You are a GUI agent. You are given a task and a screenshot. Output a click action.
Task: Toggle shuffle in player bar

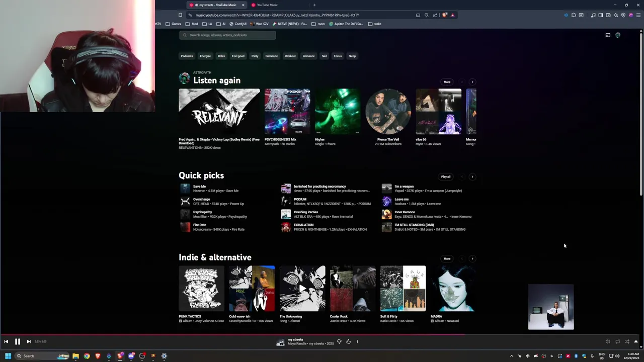click(627, 341)
